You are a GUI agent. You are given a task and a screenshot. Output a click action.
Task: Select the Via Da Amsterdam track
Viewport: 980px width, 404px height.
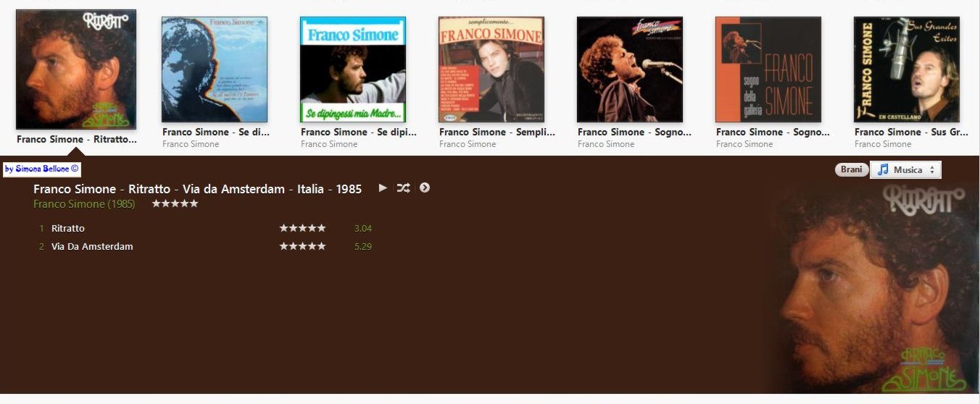pos(205,246)
